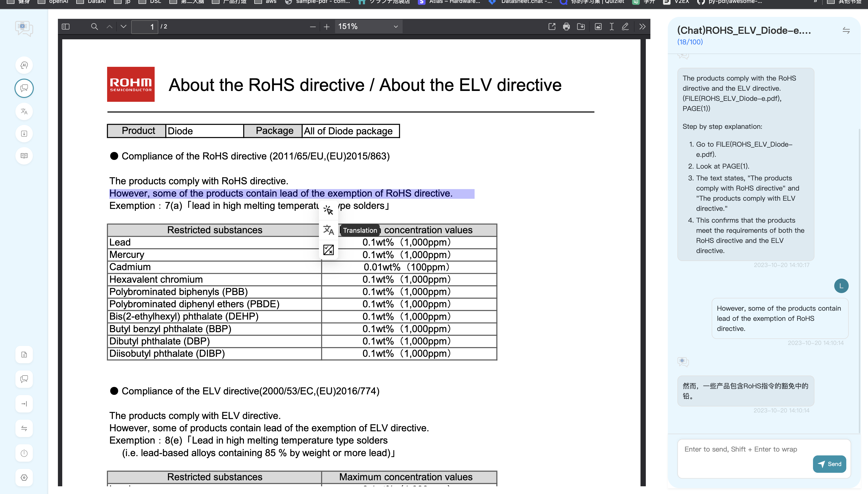Activate the text annotation tool
868x494 pixels.
pos(612,27)
